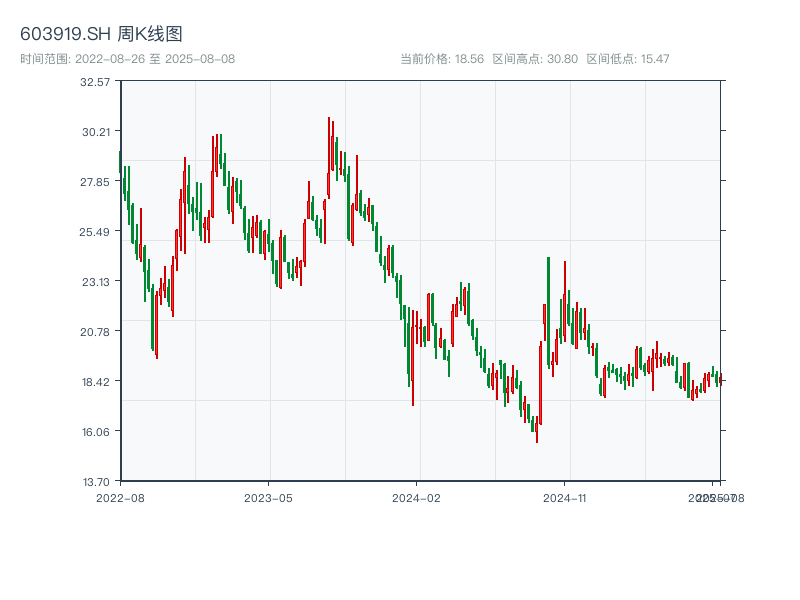Click the 18.42 y-axis label

(96, 382)
